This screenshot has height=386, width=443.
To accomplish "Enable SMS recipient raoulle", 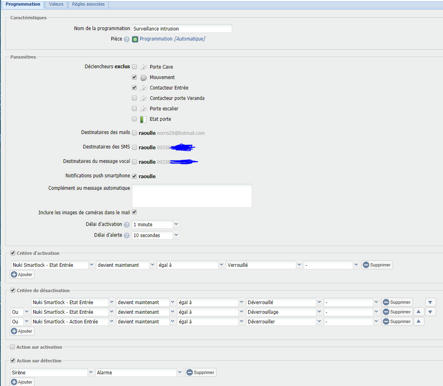I will pyautogui.click(x=134, y=147).
